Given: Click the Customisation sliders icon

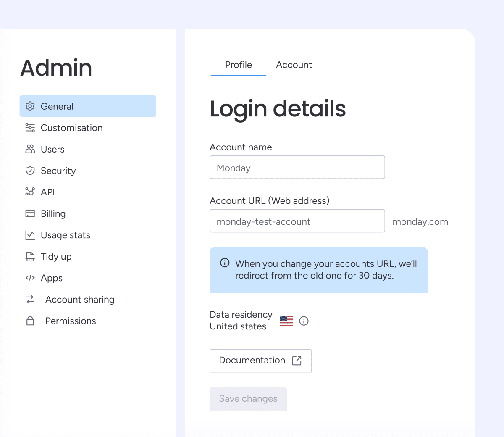Looking at the screenshot, I should click(30, 128).
